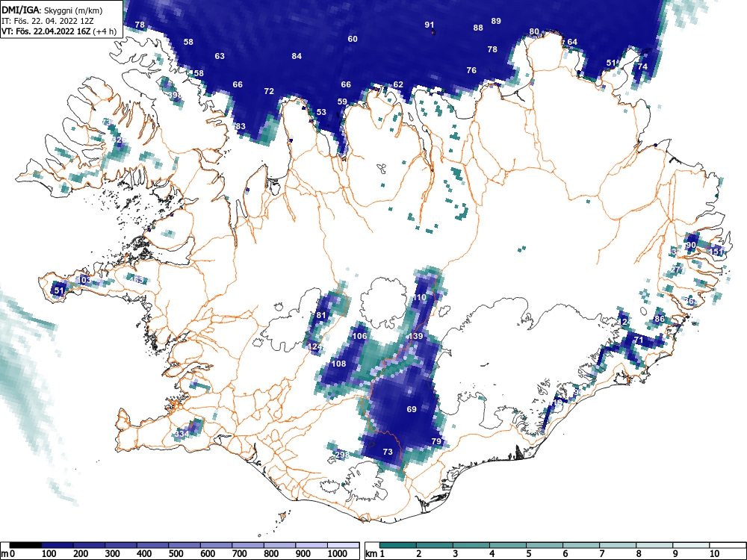Click the lightest 8–9 km legend swatch

(654, 545)
